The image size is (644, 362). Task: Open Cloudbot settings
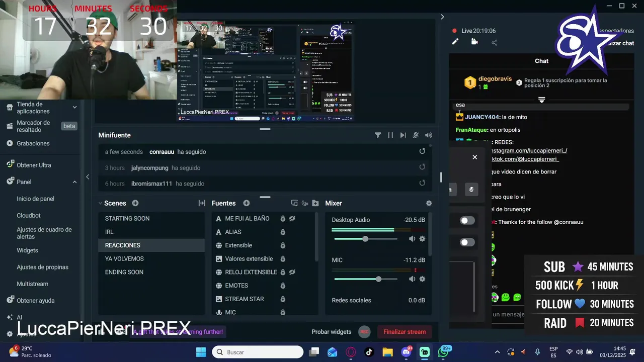coord(29,215)
